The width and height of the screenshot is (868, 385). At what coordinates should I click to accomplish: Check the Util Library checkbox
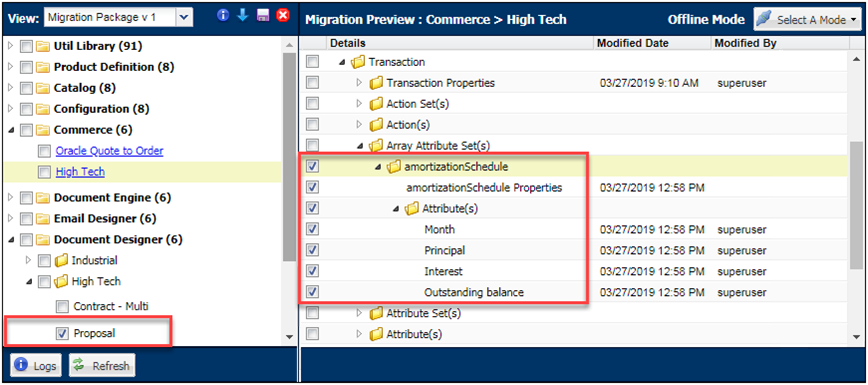pos(26,47)
